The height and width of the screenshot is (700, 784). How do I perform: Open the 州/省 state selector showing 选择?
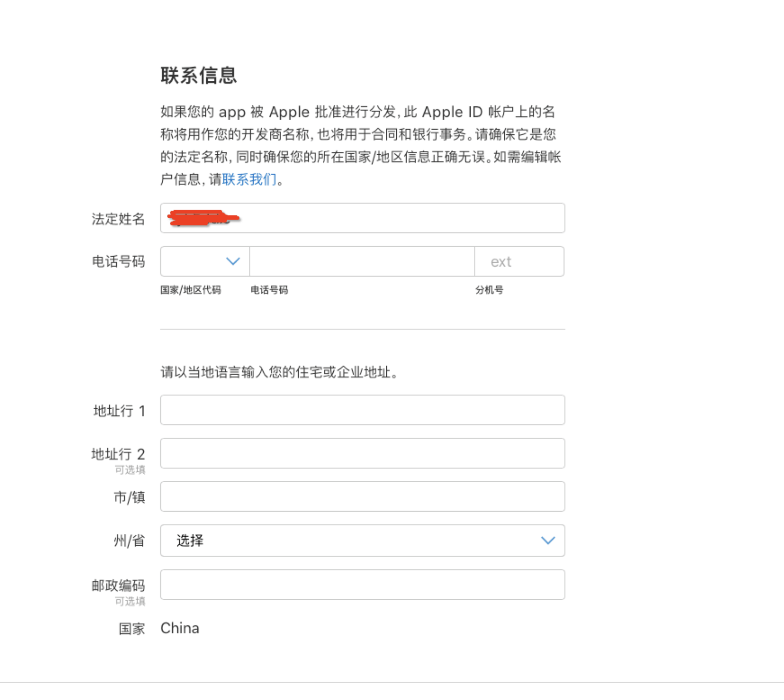[362, 540]
